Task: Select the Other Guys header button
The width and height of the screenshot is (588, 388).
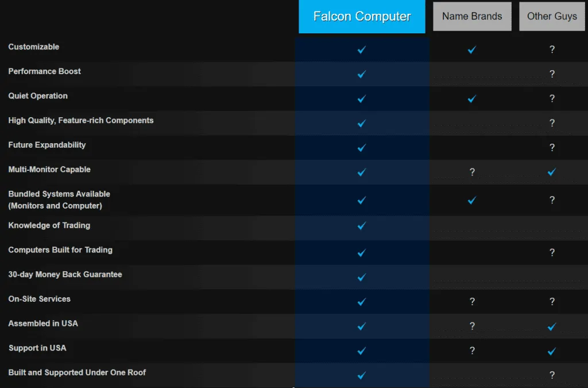Action: (x=552, y=17)
